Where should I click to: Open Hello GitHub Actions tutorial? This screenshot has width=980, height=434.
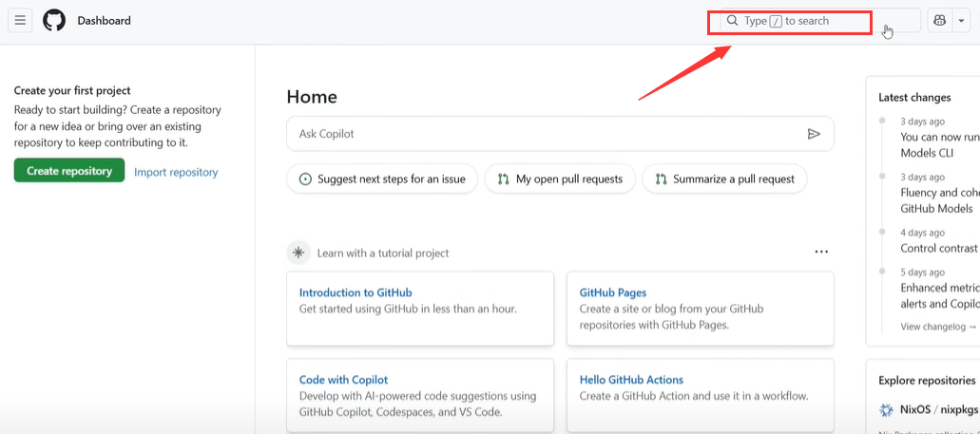[x=631, y=380]
